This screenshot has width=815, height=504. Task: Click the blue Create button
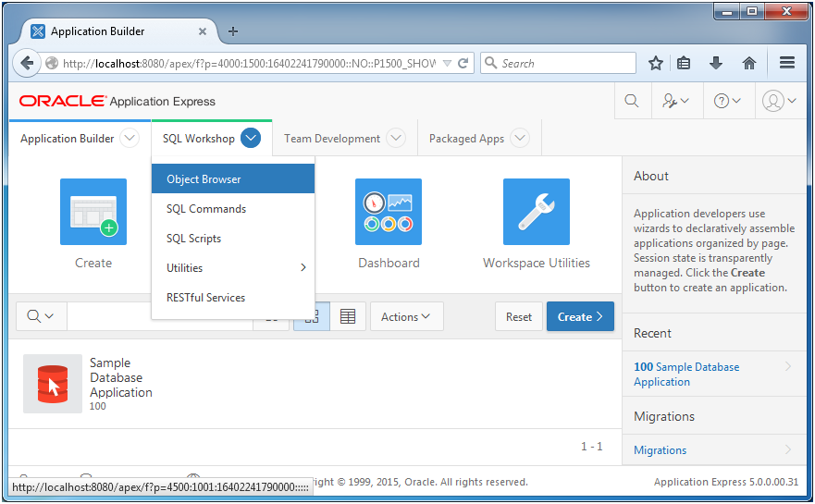580,316
